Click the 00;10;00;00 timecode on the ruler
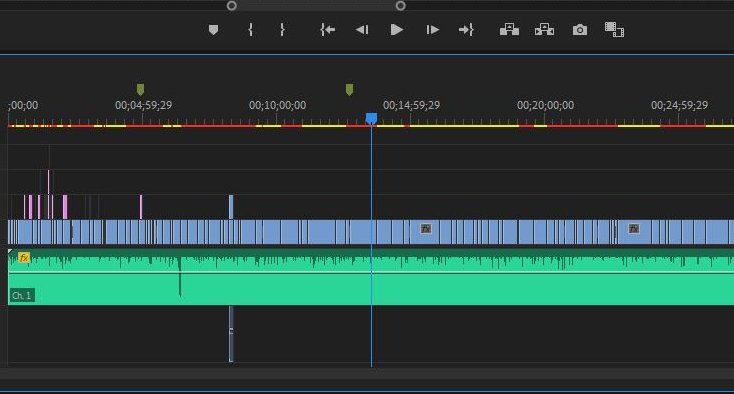Screen dimensions: 734x394 278,105
